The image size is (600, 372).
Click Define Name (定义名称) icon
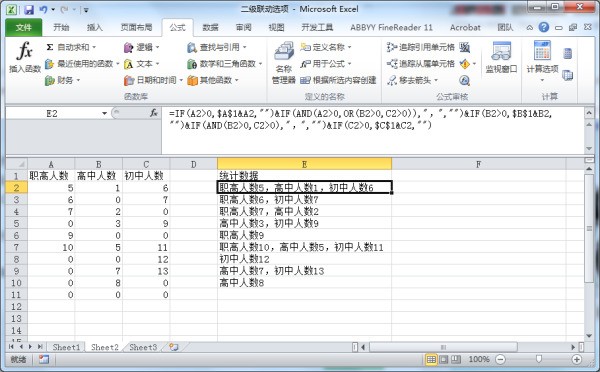[305, 47]
